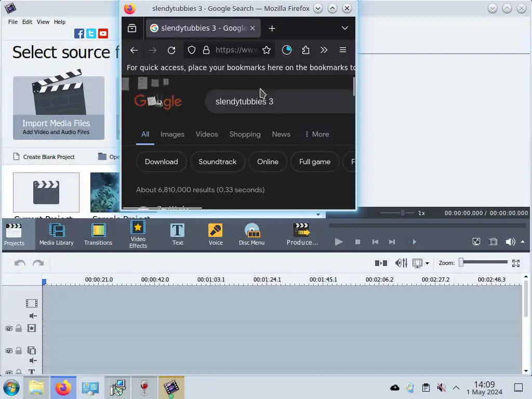Expand More options in Google search
532x399 pixels.
tap(317, 135)
